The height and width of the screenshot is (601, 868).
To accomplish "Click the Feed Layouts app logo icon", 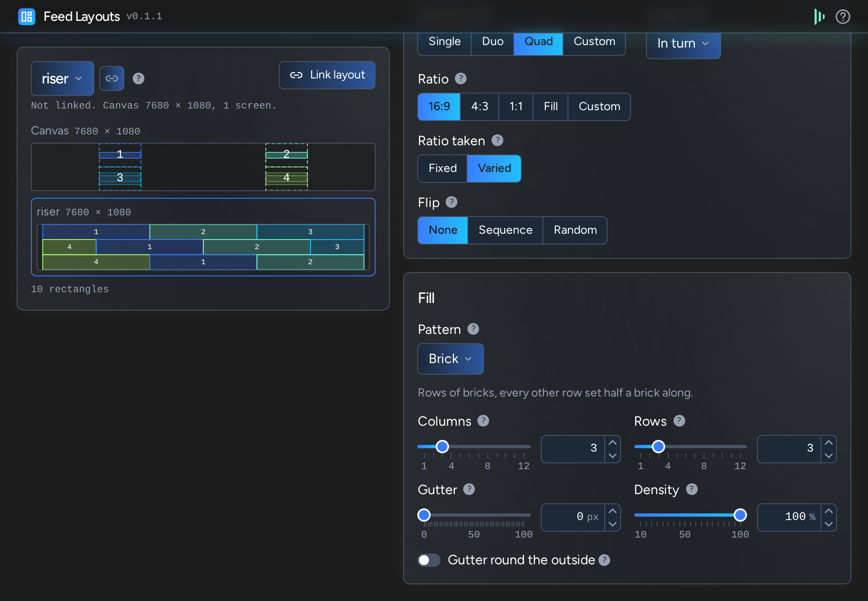I will click(x=27, y=17).
